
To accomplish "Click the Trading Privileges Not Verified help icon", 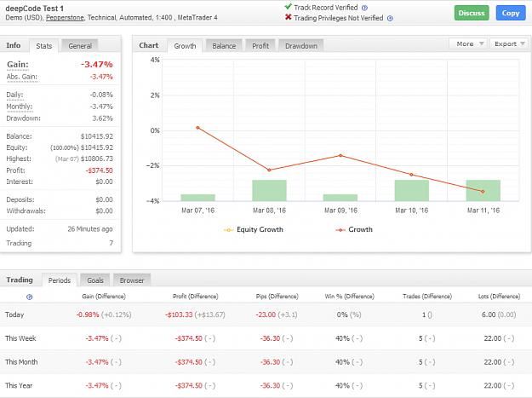I will click(390, 19).
